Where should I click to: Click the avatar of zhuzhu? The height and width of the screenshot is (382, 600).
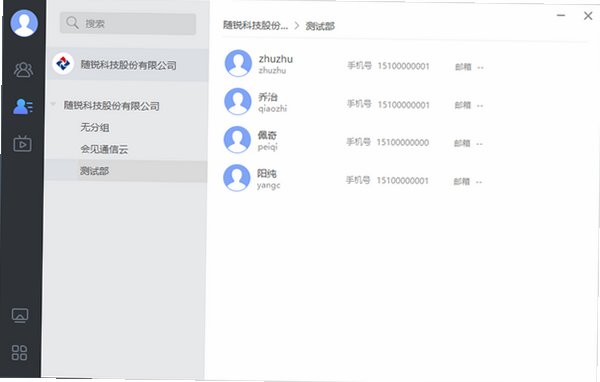pos(238,63)
